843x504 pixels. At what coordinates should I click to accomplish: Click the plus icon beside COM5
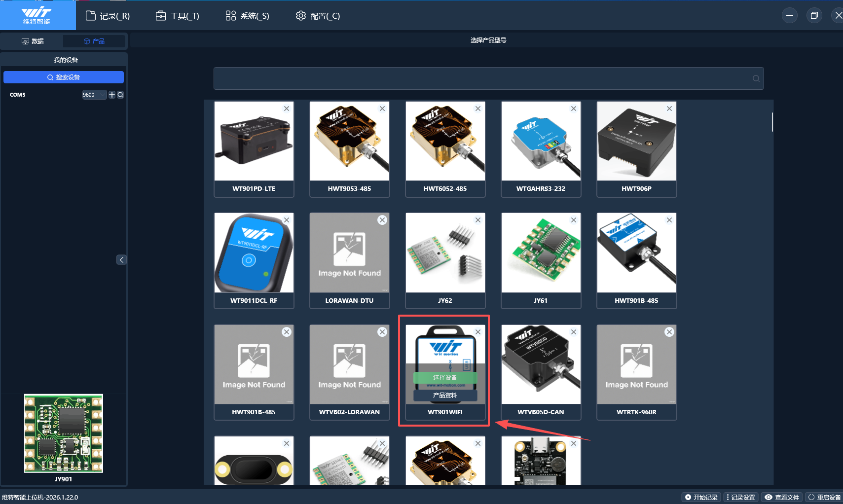(112, 95)
